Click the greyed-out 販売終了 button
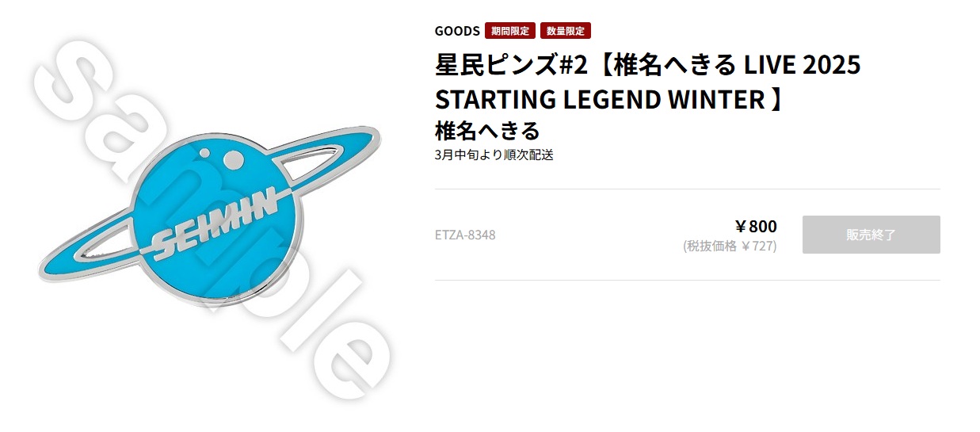This screenshot has width=980, height=432. [871, 235]
